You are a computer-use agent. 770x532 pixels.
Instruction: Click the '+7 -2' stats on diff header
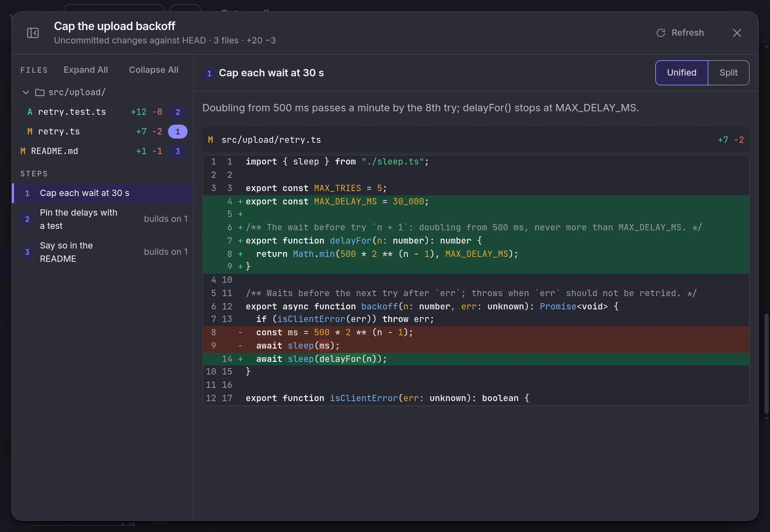pyautogui.click(x=731, y=140)
